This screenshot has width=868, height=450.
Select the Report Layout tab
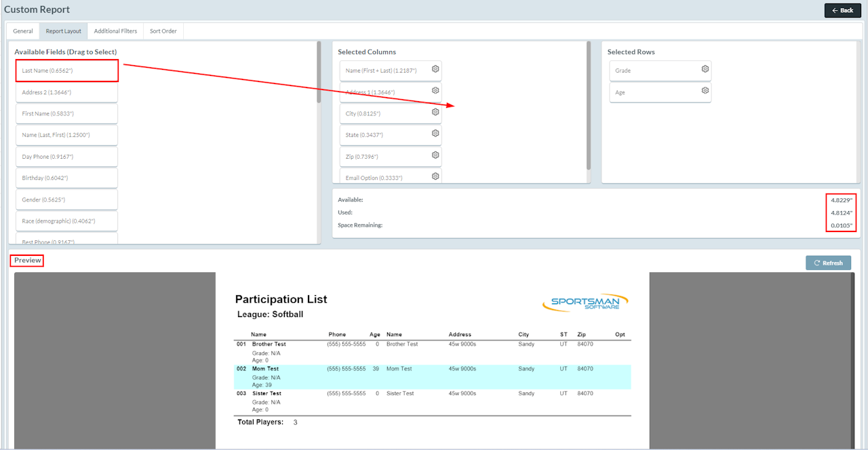pos(64,31)
